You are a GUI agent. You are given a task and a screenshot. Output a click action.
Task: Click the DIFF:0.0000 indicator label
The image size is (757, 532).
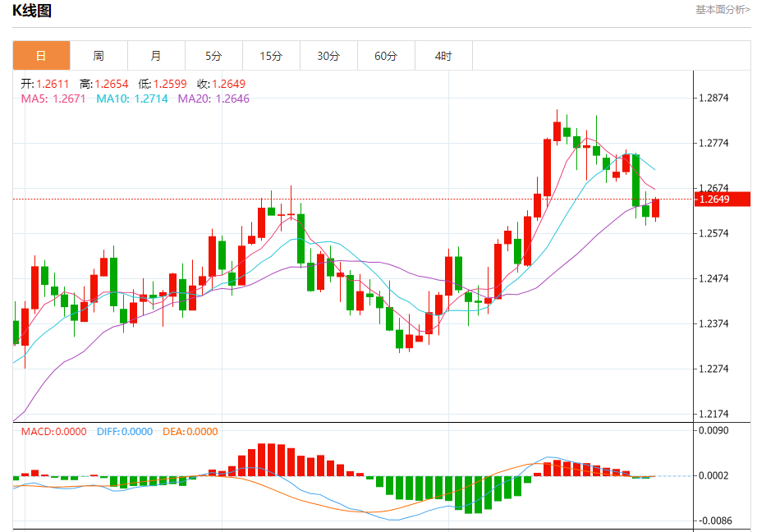click(125, 432)
